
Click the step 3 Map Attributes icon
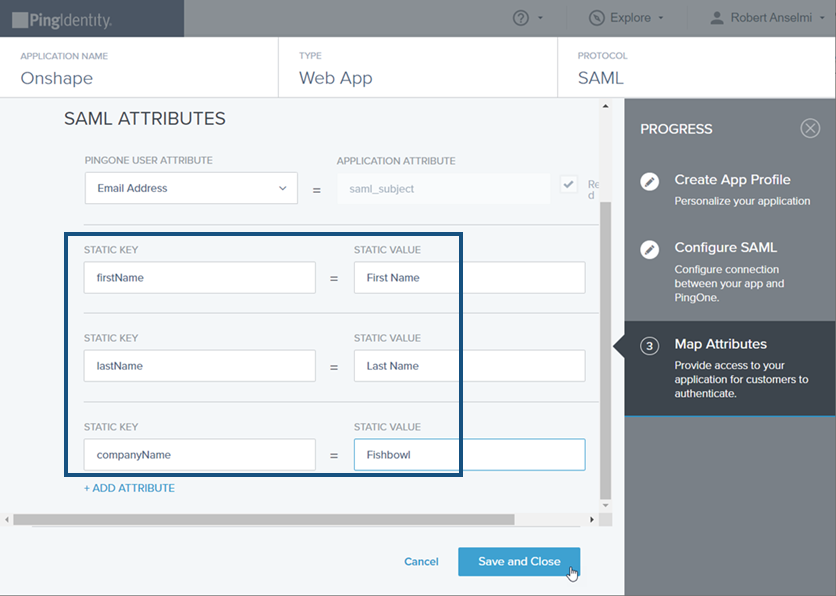[x=650, y=346]
